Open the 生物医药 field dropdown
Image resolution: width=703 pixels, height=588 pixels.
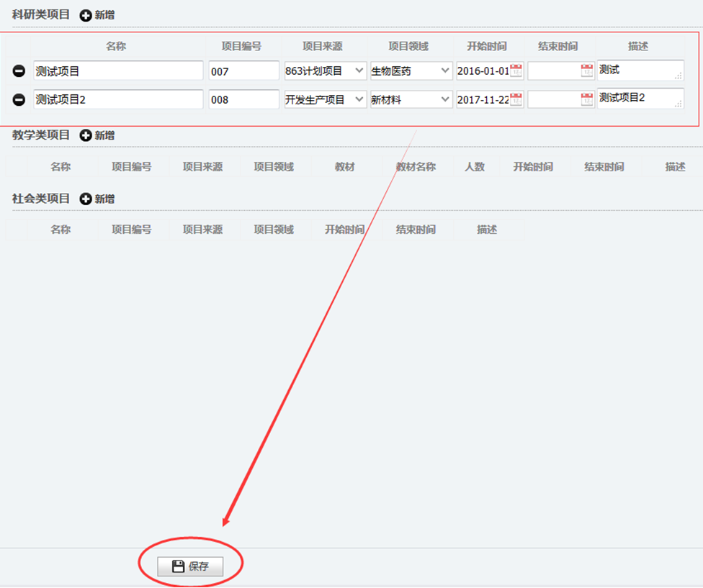point(445,71)
